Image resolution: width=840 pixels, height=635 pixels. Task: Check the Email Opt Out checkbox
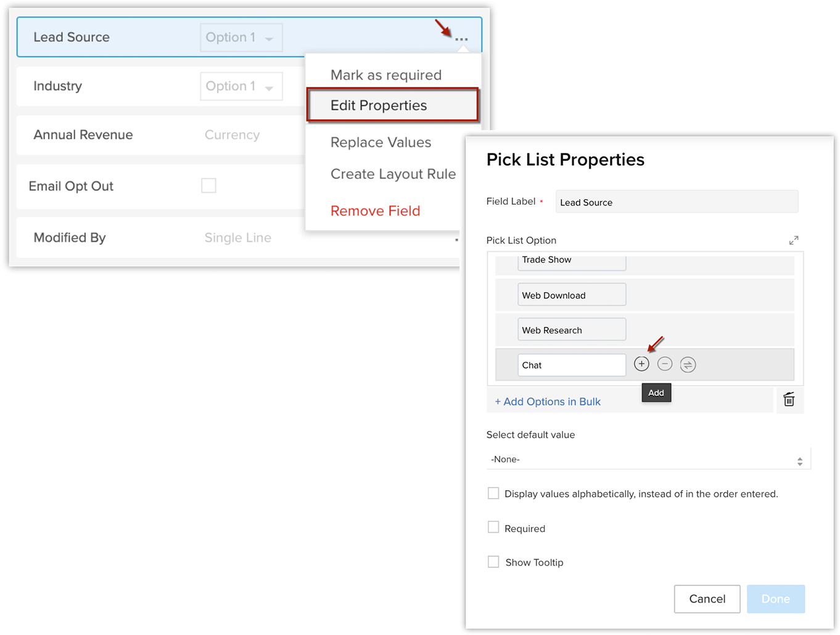(x=208, y=186)
